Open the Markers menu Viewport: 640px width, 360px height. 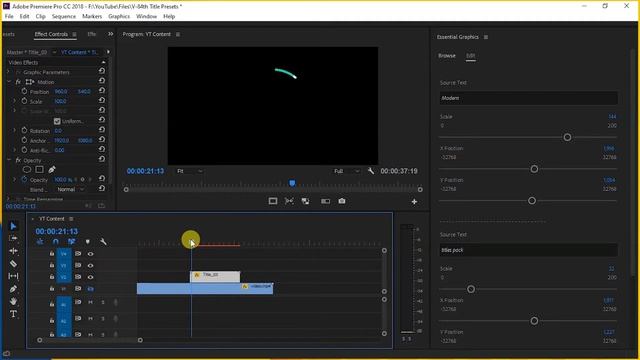(x=92, y=16)
